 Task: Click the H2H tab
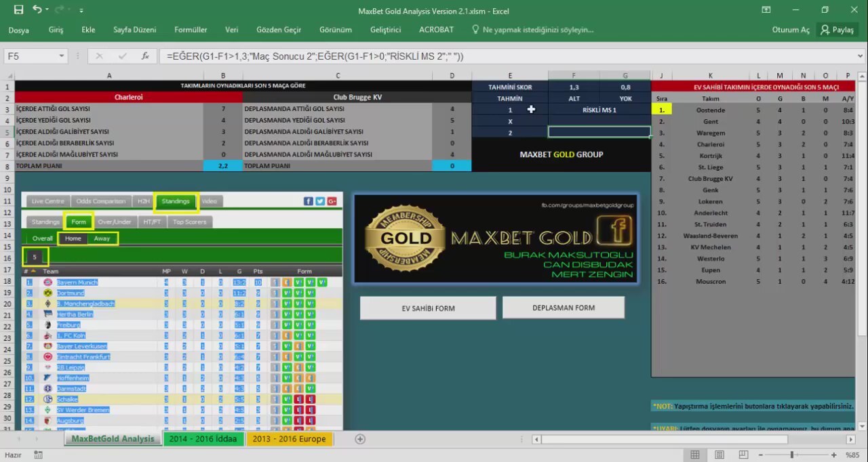(144, 201)
